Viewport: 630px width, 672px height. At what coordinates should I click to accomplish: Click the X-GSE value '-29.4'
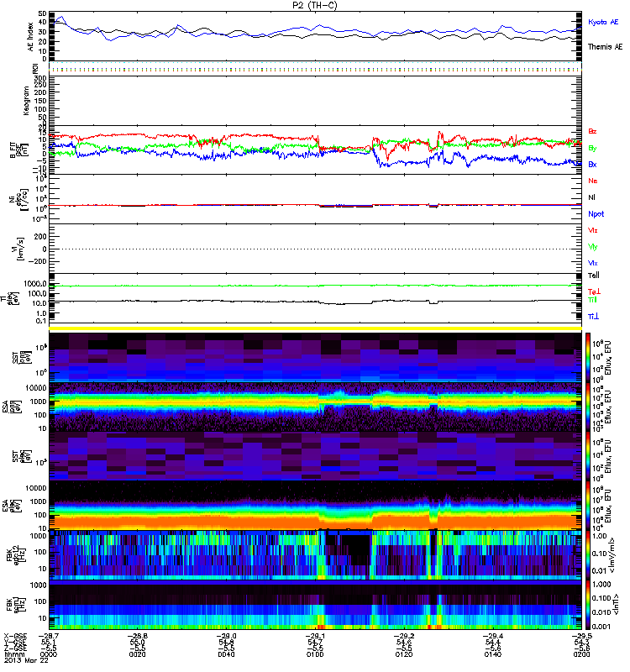click(x=491, y=636)
